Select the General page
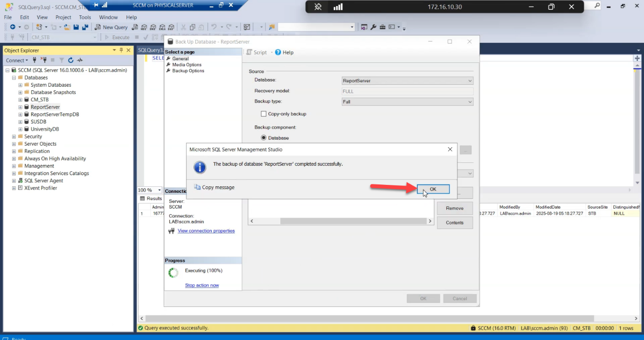 point(180,59)
